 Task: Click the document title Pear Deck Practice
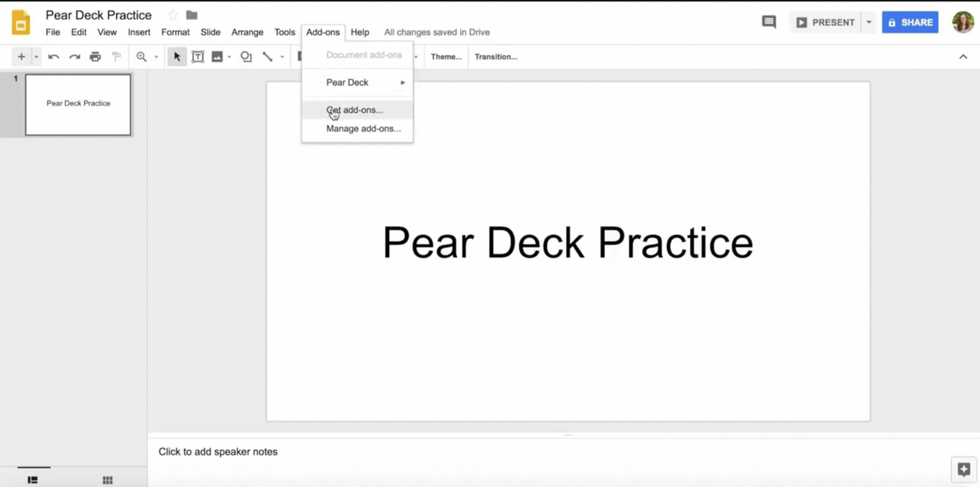pyautogui.click(x=98, y=15)
